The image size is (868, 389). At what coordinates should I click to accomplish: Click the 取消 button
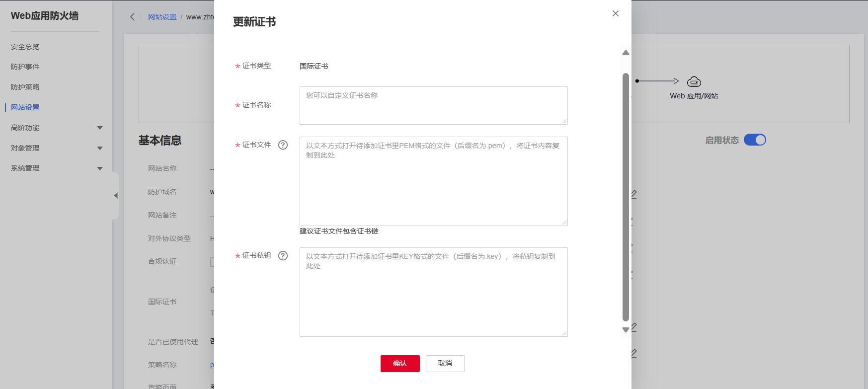click(445, 364)
